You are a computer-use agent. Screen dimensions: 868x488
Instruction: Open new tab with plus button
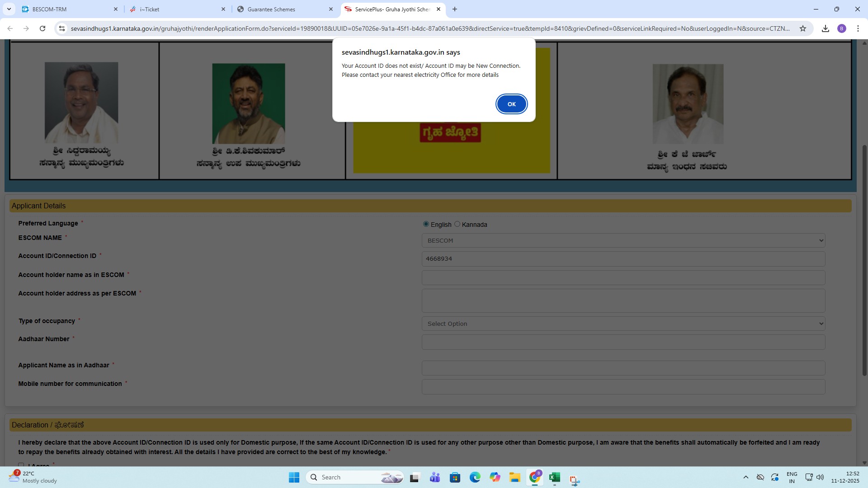coord(455,9)
